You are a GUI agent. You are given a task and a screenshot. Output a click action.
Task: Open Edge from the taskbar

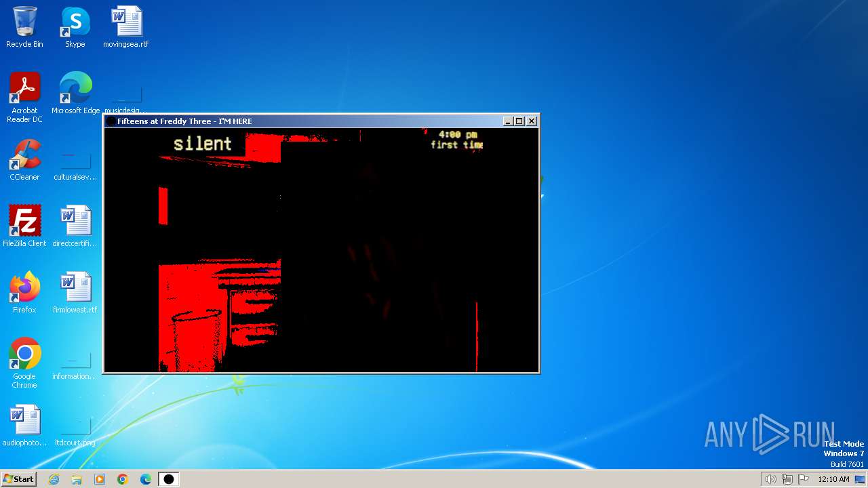(x=146, y=479)
